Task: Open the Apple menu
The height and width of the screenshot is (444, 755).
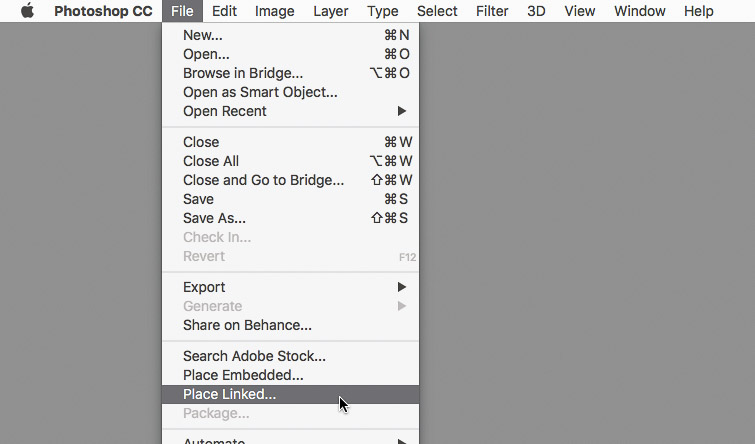Action: click(x=27, y=11)
